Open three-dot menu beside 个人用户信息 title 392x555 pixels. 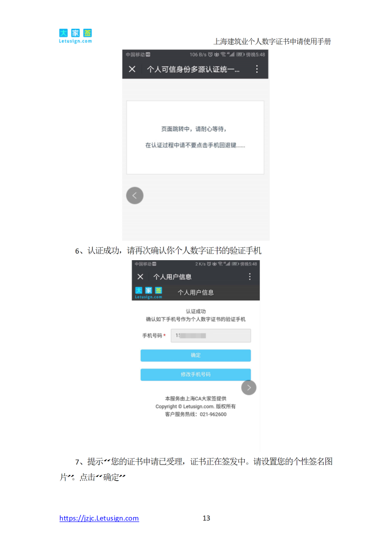click(250, 276)
